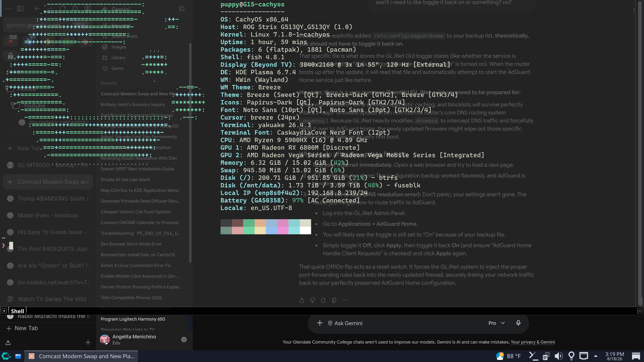This screenshot has height=362, width=644.
Task: Regenerate the Gemini response
Action: (323, 300)
